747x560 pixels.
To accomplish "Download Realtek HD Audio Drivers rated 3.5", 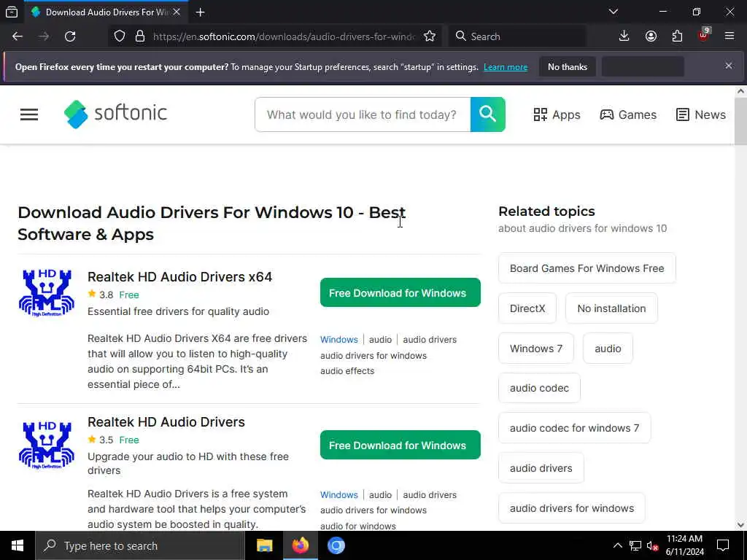I will [x=400, y=446].
